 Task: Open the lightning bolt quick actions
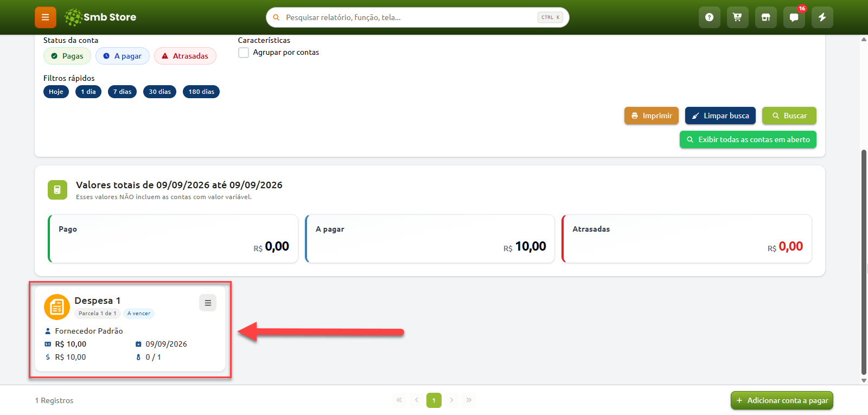(x=822, y=17)
